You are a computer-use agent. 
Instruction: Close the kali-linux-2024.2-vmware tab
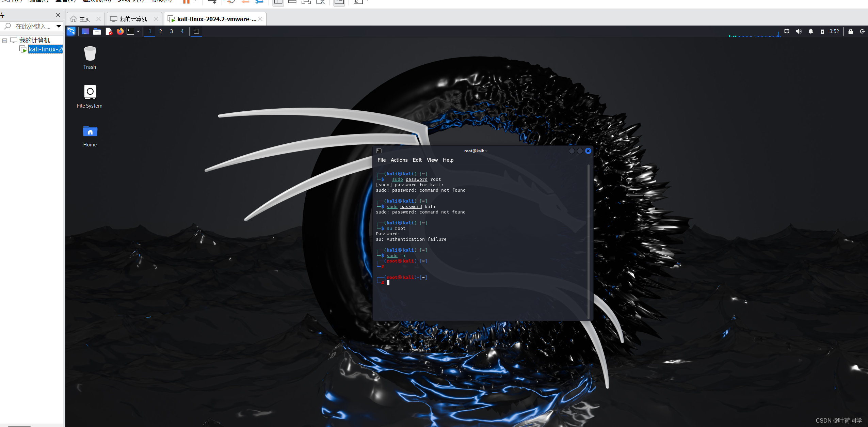point(260,19)
